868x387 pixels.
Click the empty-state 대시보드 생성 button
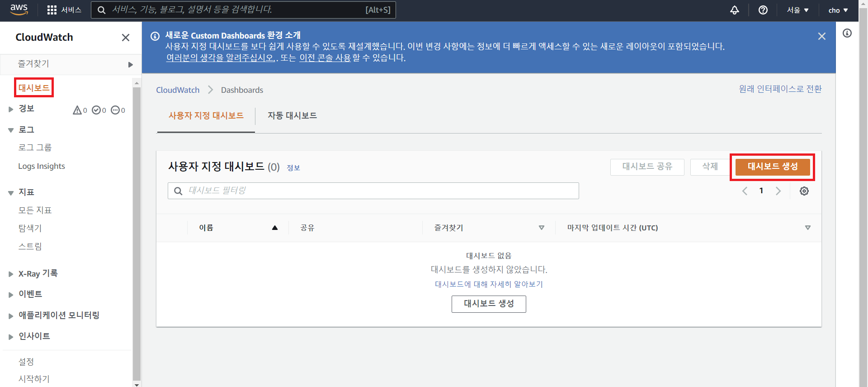pyautogui.click(x=489, y=304)
